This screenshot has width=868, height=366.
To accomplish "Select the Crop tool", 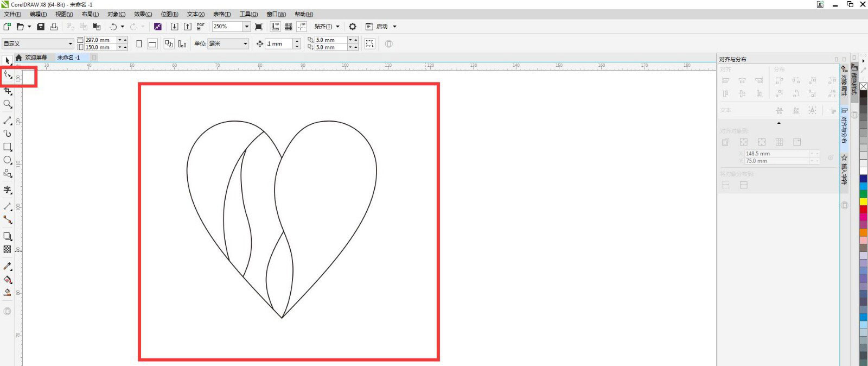I will (x=8, y=91).
